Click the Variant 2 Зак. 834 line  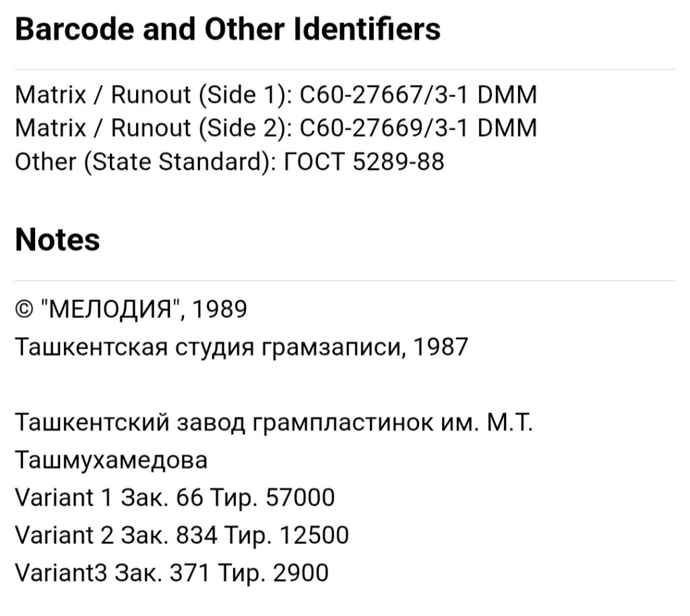pyautogui.click(x=182, y=536)
